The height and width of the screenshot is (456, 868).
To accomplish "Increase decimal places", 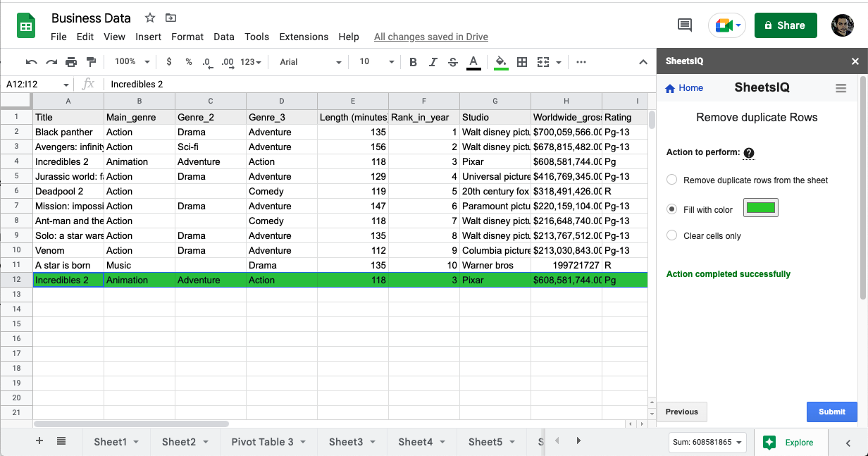I will 228,62.
